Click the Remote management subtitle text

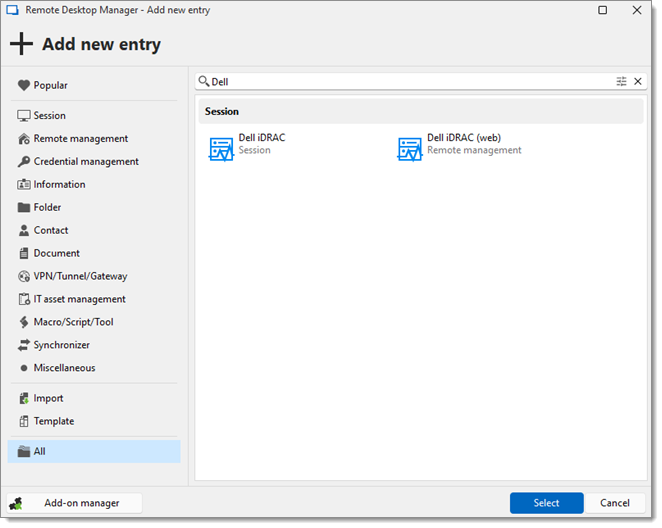point(474,150)
